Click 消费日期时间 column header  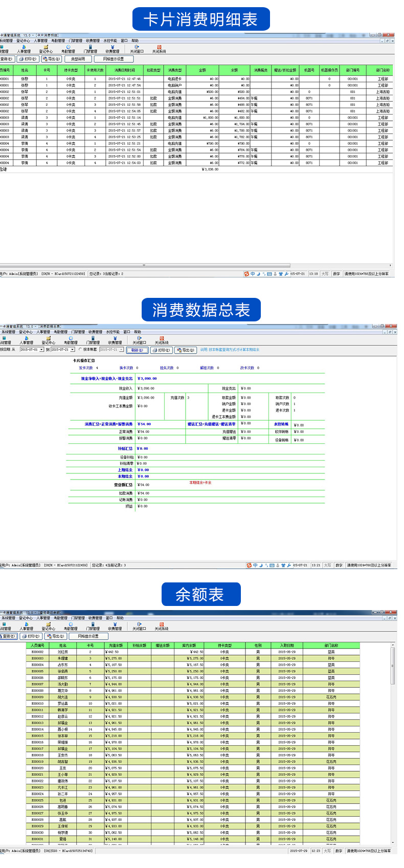coord(124,70)
